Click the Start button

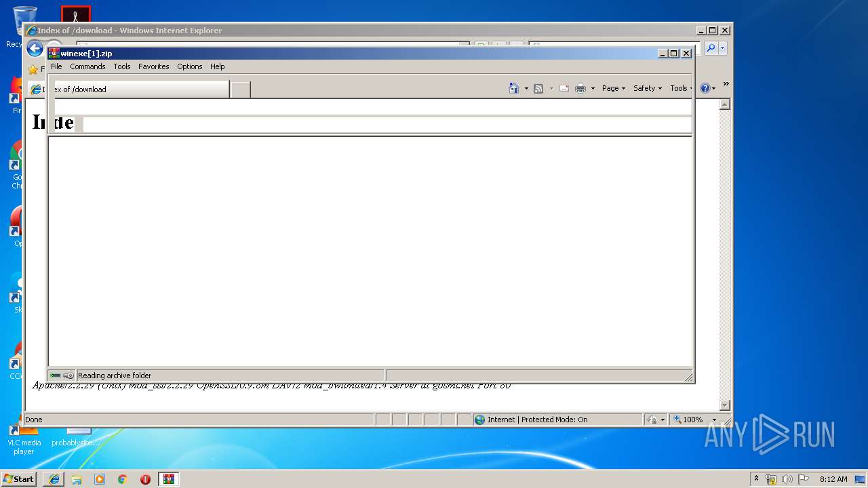pos(19,479)
